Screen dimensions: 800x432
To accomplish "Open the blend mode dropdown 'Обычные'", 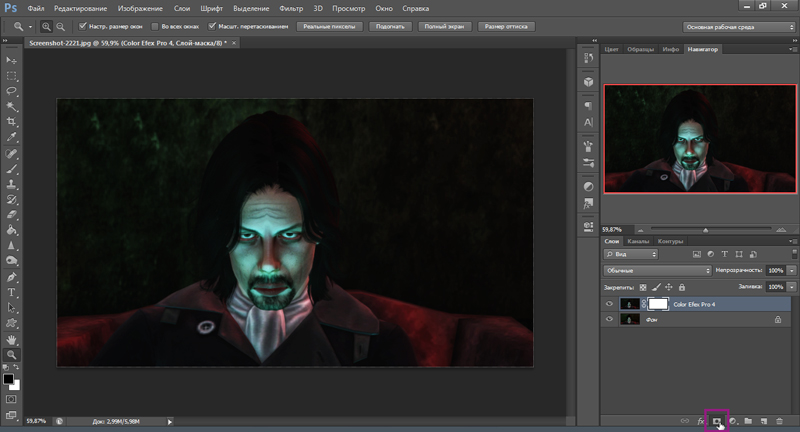I will [x=657, y=270].
